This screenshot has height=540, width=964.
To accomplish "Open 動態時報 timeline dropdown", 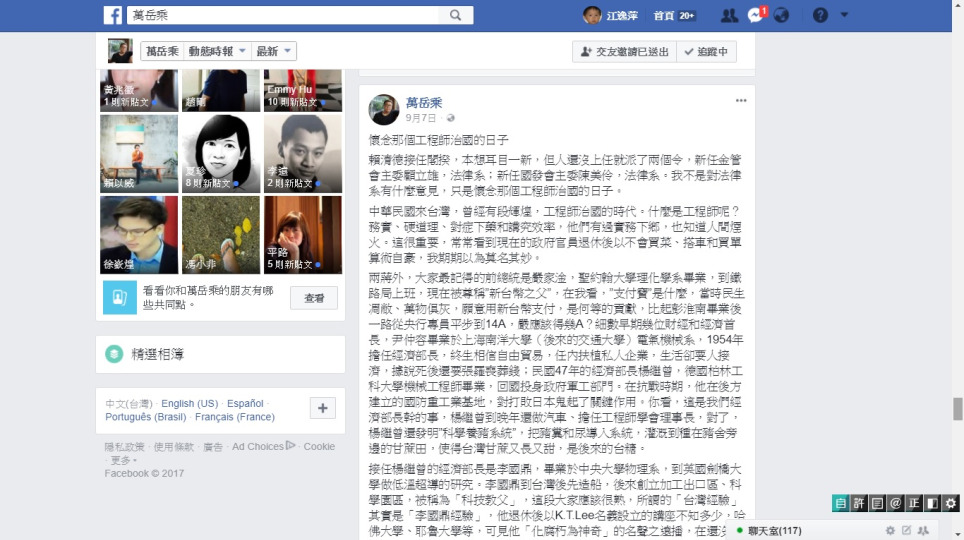I will click(217, 51).
